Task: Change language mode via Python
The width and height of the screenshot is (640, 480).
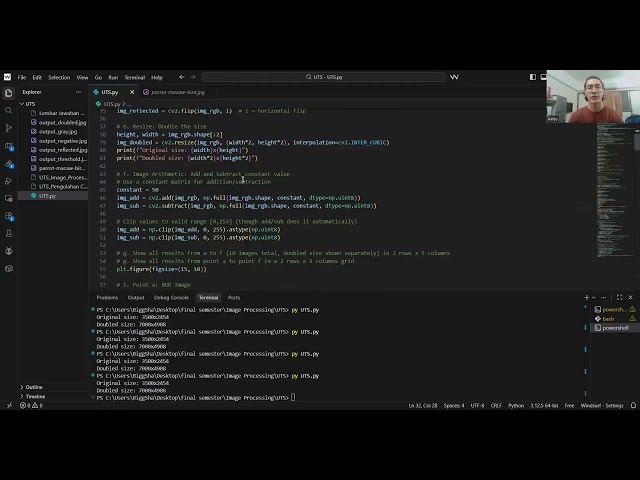Action: pyautogui.click(x=516, y=405)
